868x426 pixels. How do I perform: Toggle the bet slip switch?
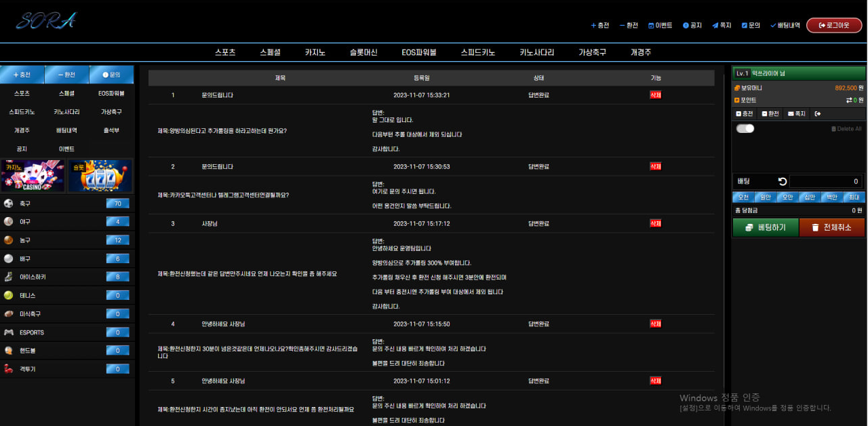(745, 128)
